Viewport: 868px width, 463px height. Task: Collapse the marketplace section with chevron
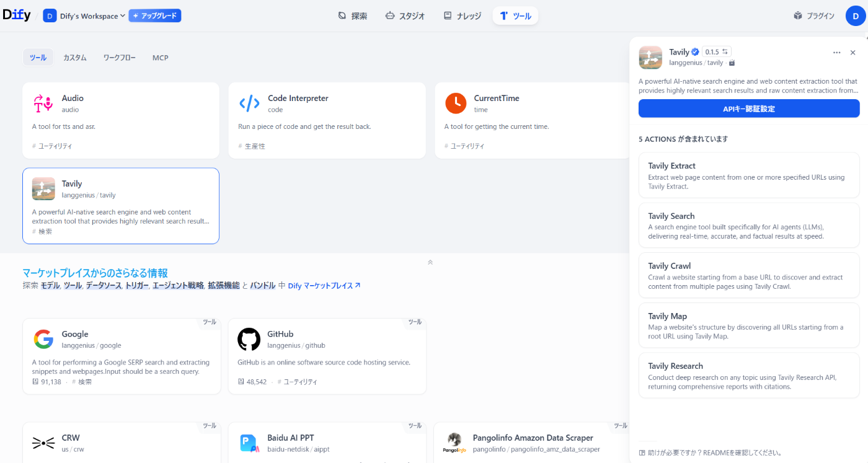[x=430, y=262]
